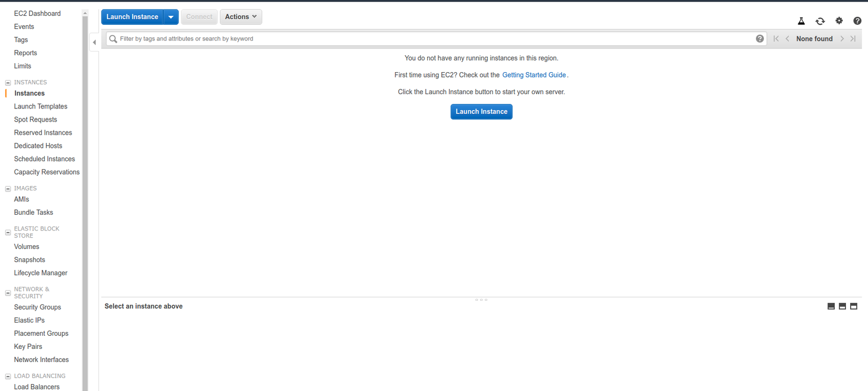Go to Placement Groups
The width and height of the screenshot is (868, 391).
pos(41,334)
